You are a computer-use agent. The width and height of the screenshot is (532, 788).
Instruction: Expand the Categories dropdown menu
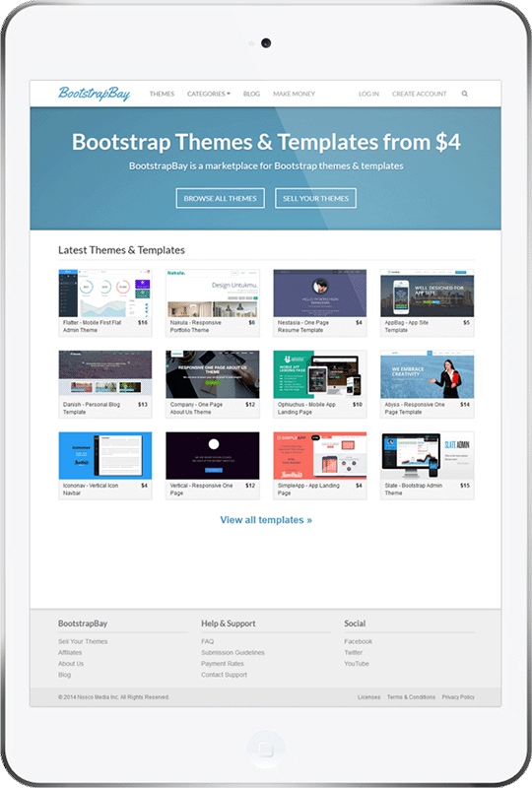209,94
